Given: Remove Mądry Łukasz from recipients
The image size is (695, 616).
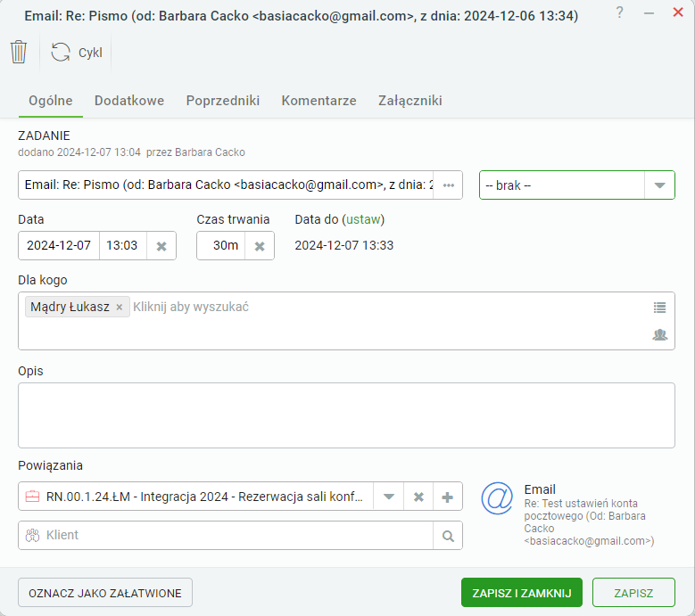Looking at the screenshot, I should (x=120, y=308).
